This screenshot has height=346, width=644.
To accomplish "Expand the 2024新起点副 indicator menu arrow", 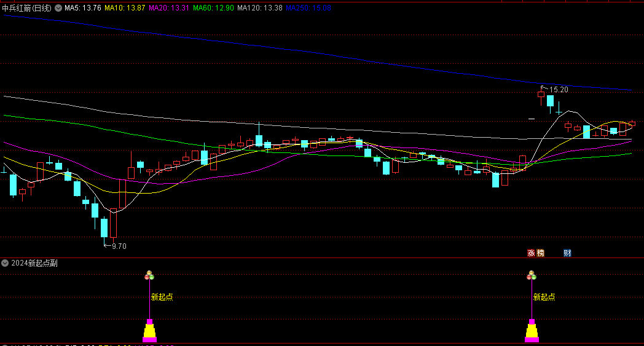I will pos(5,263).
